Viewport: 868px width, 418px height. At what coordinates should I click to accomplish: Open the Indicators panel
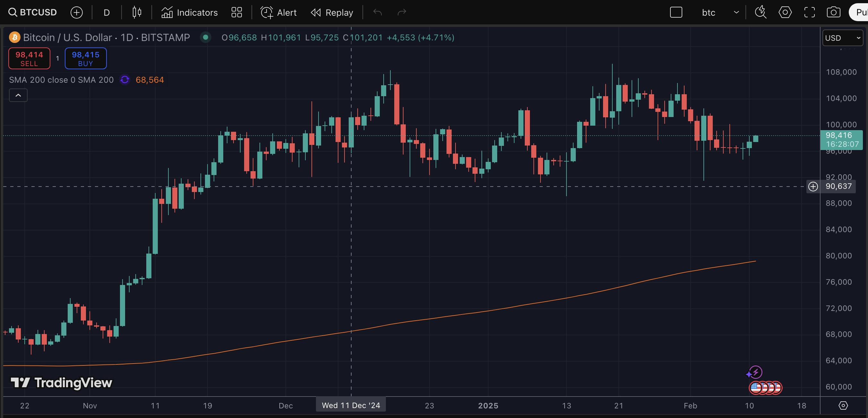(189, 13)
